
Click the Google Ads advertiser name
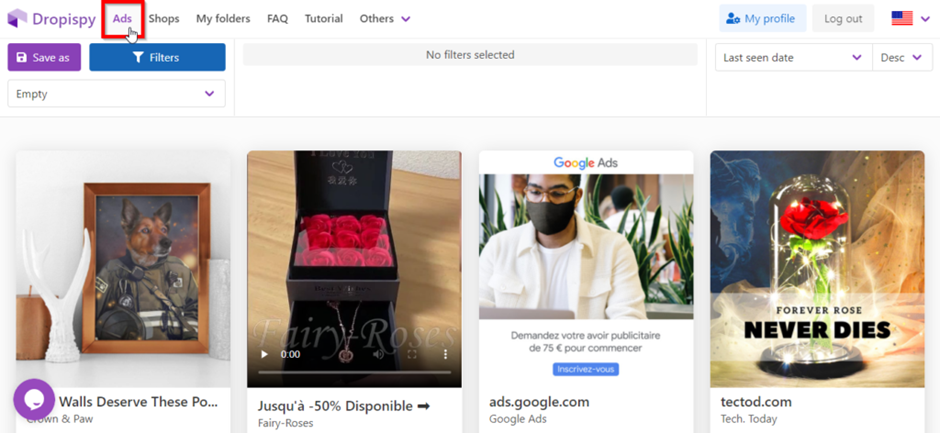(x=518, y=419)
